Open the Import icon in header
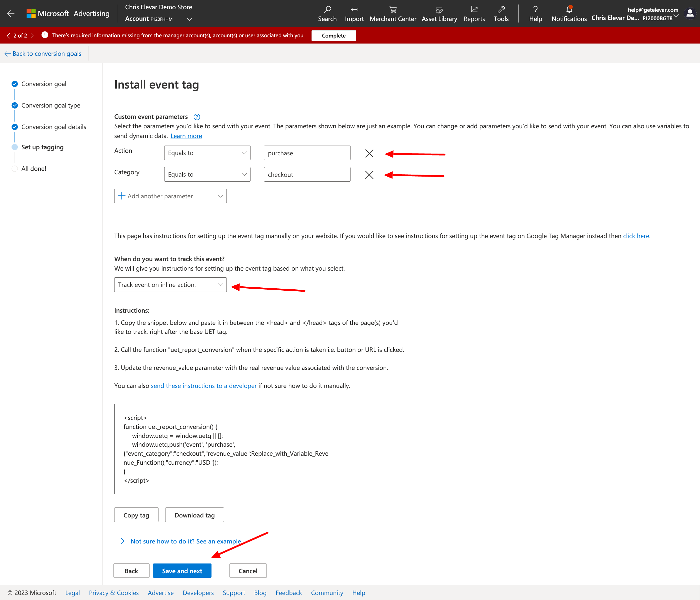The image size is (700, 600). tap(354, 10)
